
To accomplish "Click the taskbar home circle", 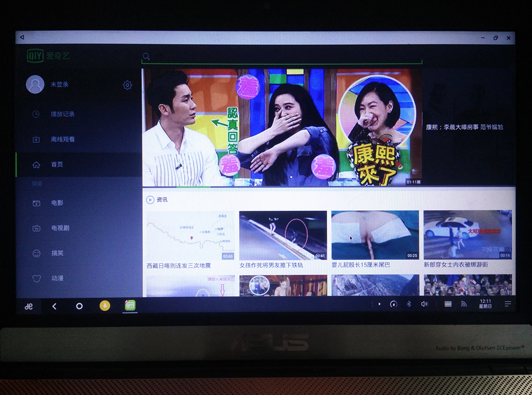I will pos(79,306).
